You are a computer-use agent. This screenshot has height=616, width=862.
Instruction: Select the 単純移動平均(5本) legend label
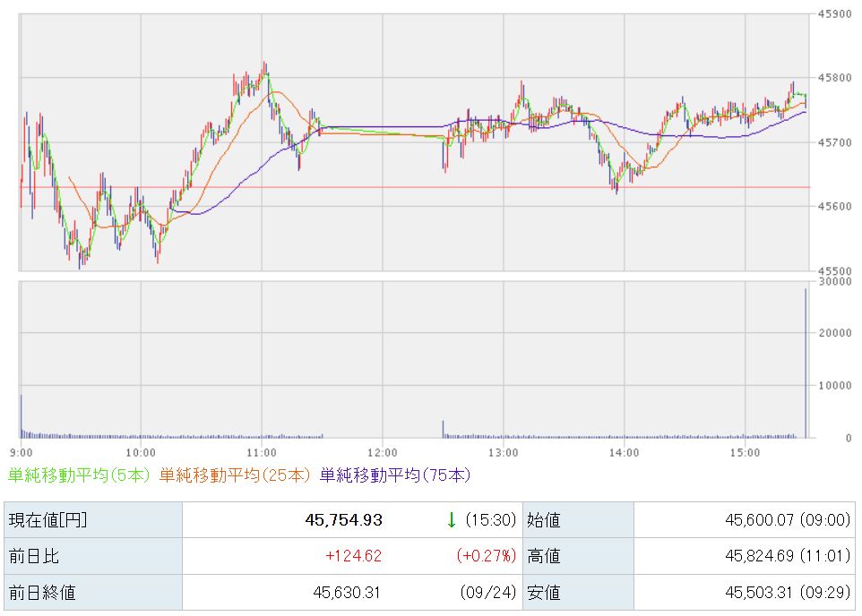[x=79, y=475]
